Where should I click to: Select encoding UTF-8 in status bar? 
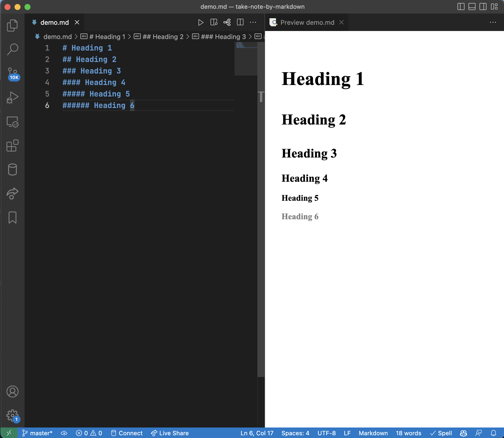pyautogui.click(x=326, y=433)
